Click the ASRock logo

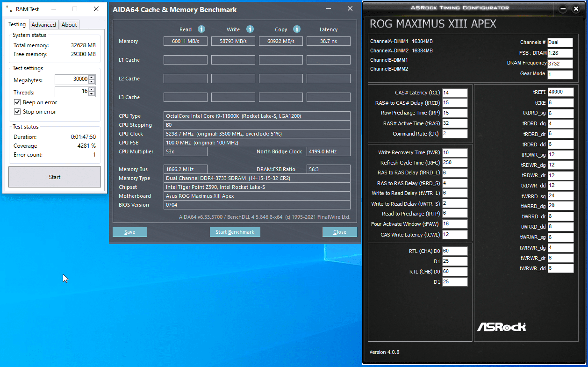[502, 327]
